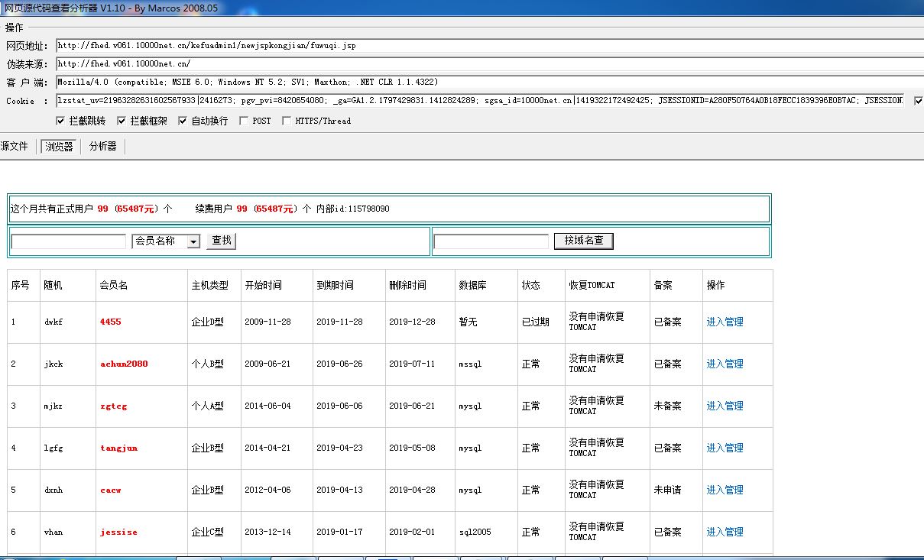
Task: Select delete date 2019-06-21
Action: (412, 406)
